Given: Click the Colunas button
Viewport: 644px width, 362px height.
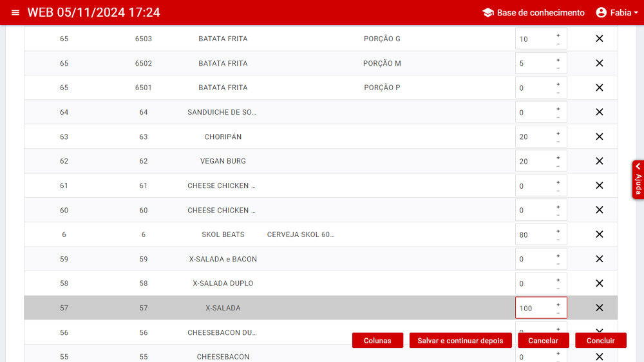Looking at the screenshot, I should [377, 341].
